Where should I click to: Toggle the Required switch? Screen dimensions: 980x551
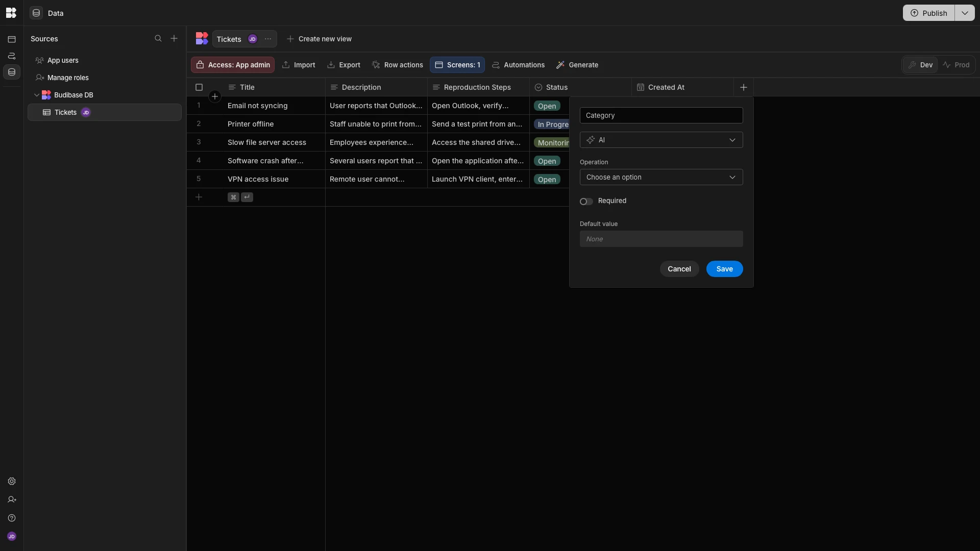tap(586, 202)
